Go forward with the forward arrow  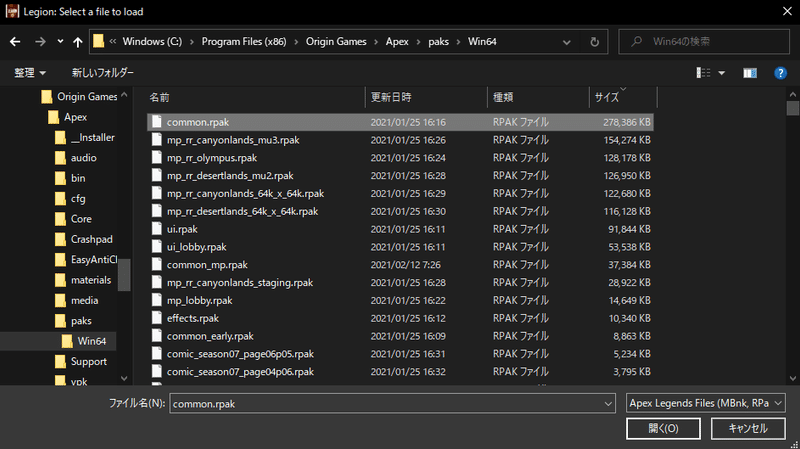pos(40,42)
